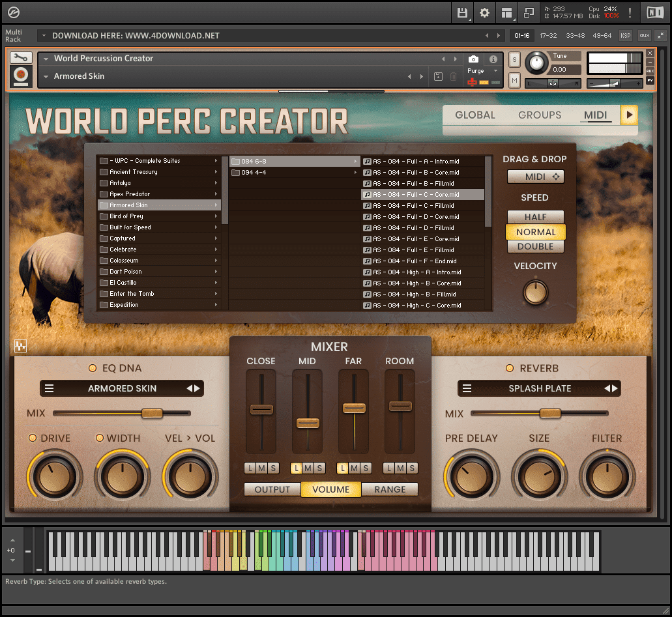This screenshot has height=617, width=672.
Task: Select the mixer RANGE button
Action: (390, 489)
